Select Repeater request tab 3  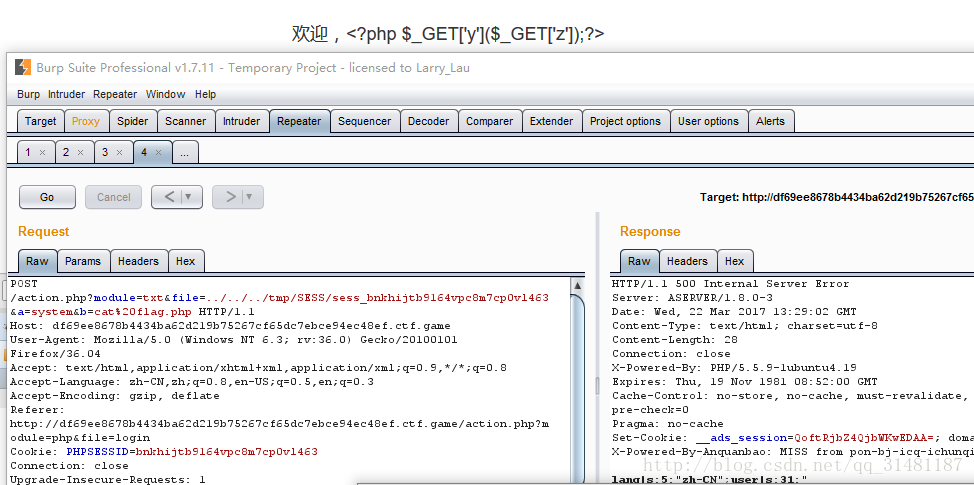click(x=105, y=152)
